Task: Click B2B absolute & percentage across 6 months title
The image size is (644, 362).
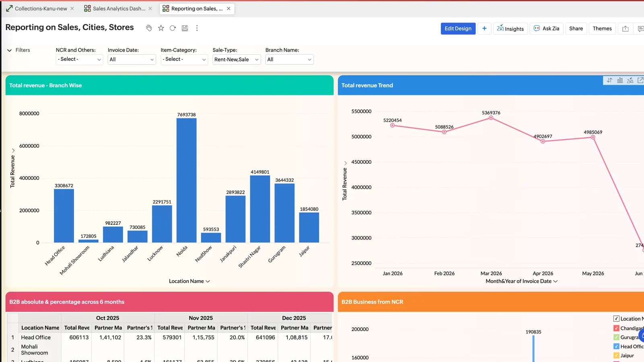Action: tap(67, 302)
